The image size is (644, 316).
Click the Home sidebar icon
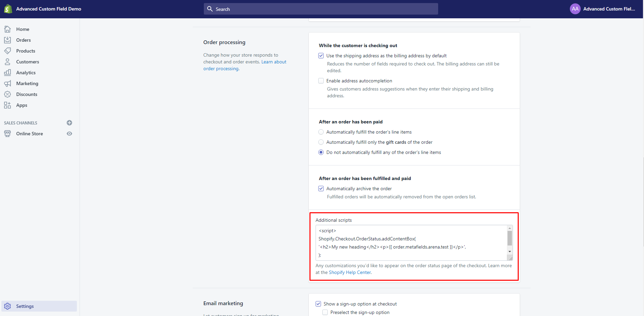[7, 29]
